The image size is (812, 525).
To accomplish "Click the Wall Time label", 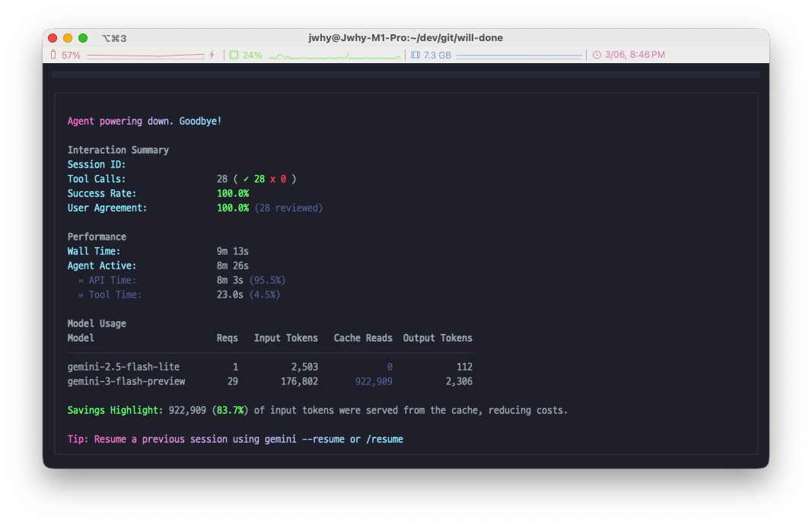I will pyautogui.click(x=94, y=252).
